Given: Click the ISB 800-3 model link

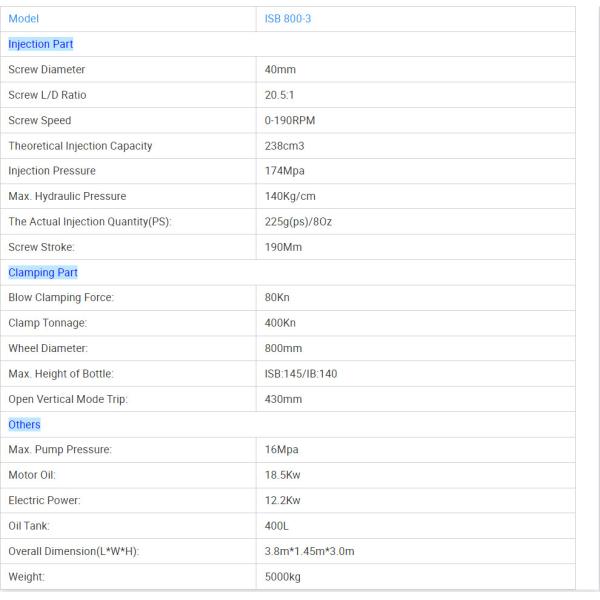Looking at the screenshot, I should point(287,19).
